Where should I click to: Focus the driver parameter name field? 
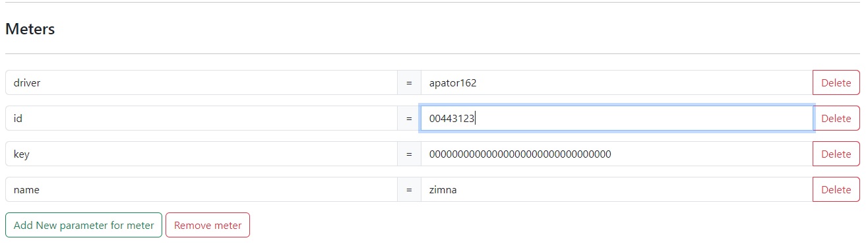click(201, 83)
